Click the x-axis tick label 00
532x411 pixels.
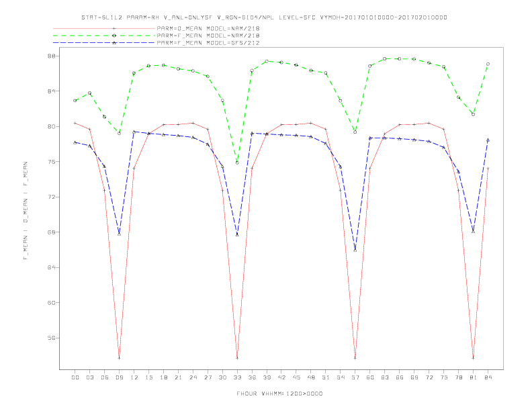coord(75,377)
